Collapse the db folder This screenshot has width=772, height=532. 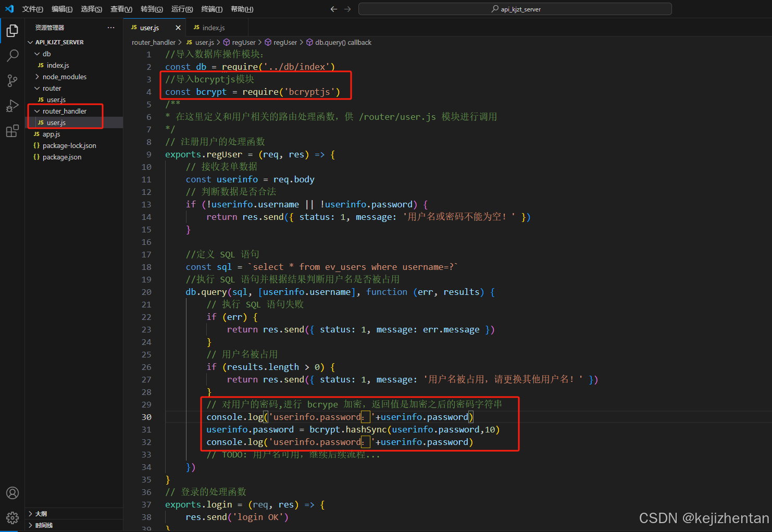pyautogui.click(x=74, y=54)
